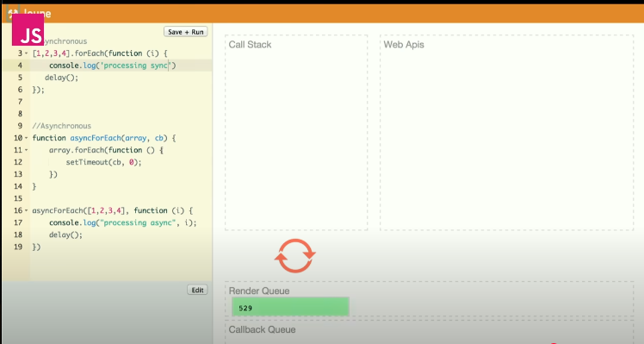
Task: Collapse the code fold arrow on line 3
Action: [x=27, y=53]
